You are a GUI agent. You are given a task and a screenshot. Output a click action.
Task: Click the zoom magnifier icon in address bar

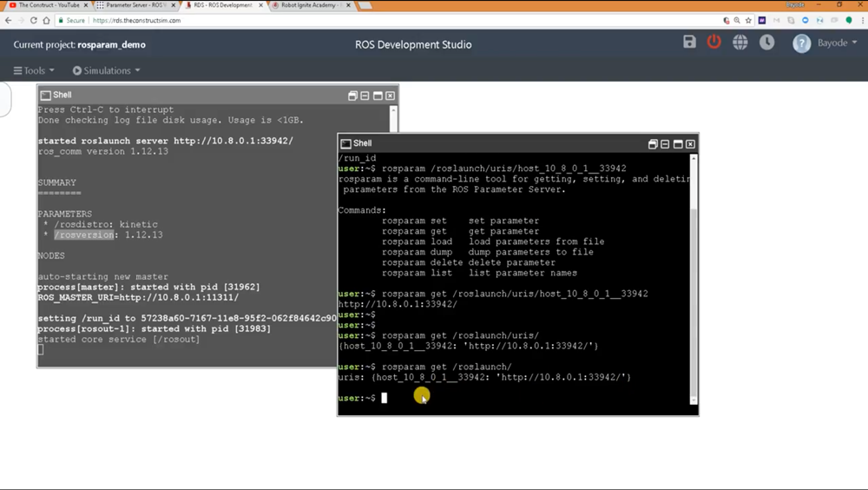point(737,21)
